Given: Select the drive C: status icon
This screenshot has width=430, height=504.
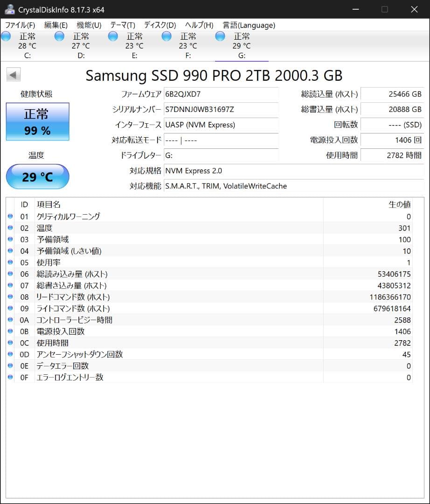Looking at the screenshot, I should click(x=6, y=36).
